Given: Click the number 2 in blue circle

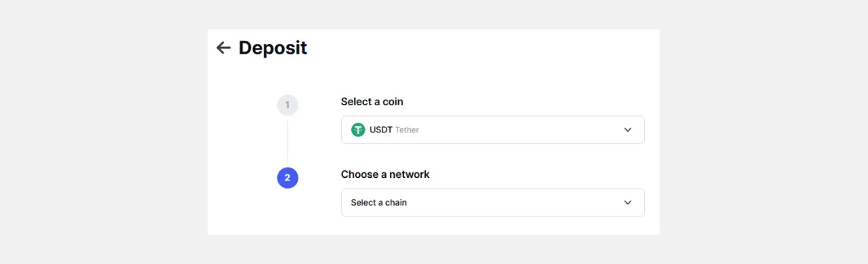Looking at the screenshot, I should [x=288, y=178].
